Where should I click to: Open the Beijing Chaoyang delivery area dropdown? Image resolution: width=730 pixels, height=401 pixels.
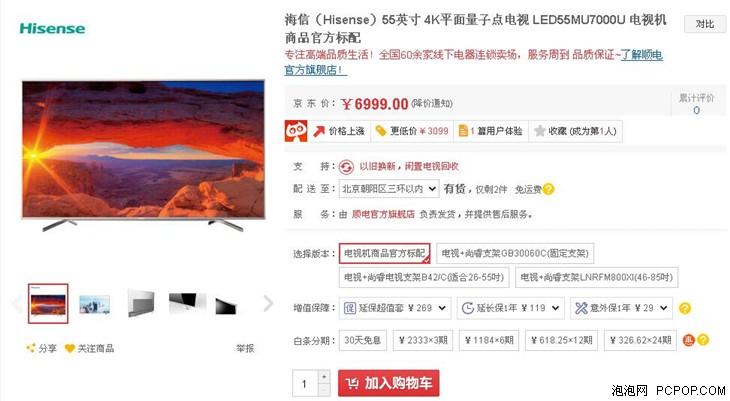point(388,189)
